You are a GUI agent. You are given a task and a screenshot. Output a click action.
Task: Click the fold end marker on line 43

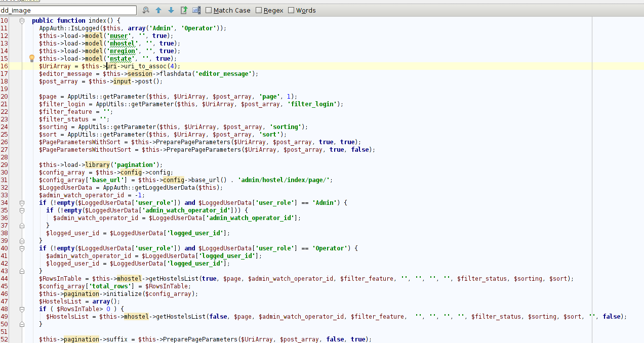click(x=22, y=271)
